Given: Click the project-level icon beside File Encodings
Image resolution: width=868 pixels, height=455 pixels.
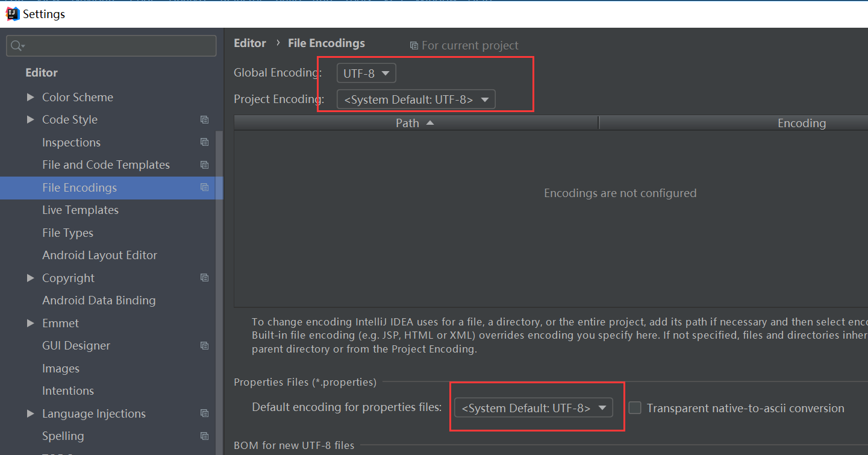Looking at the screenshot, I should pos(205,187).
